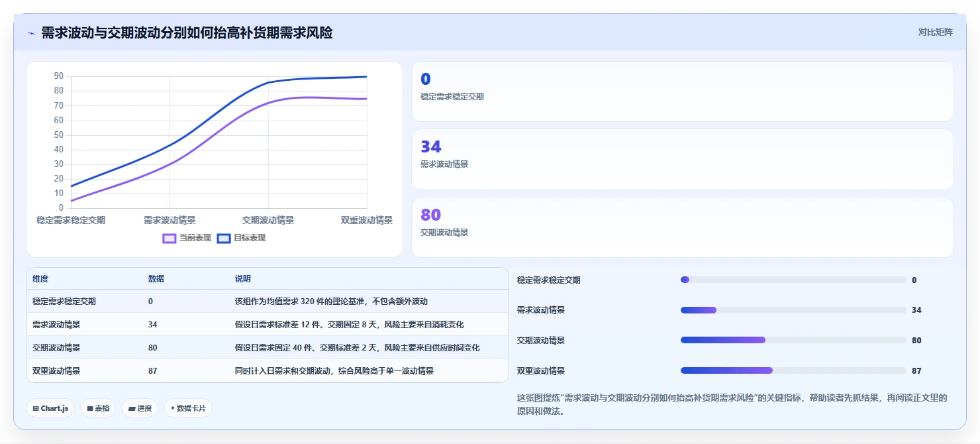The height and width of the screenshot is (444, 980).
Task: Toggle the 当前表现 legend swatch
Action: click(170, 238)
